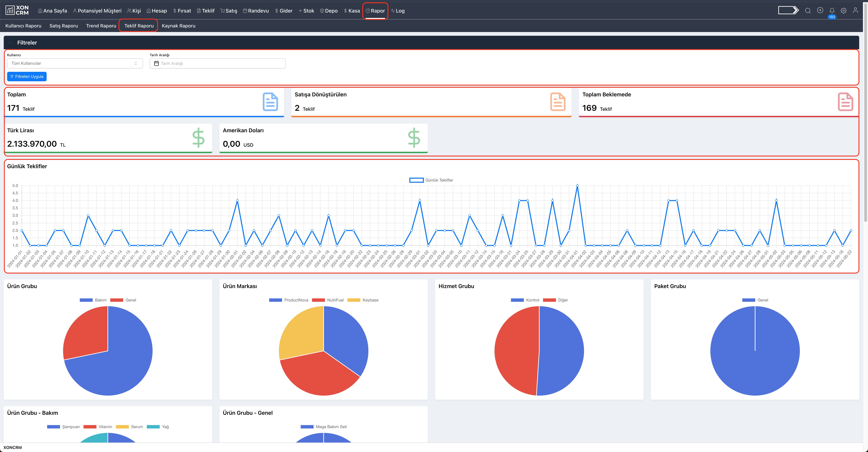Toggle Günlük Teklifler chart legend
868x452 pixels.
click(x=431, y=180)
